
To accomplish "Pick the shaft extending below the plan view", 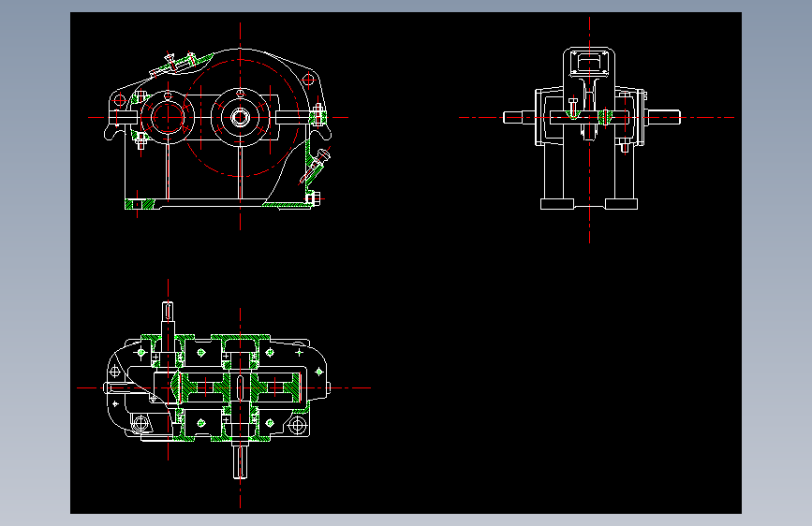I will click(240, 460).
